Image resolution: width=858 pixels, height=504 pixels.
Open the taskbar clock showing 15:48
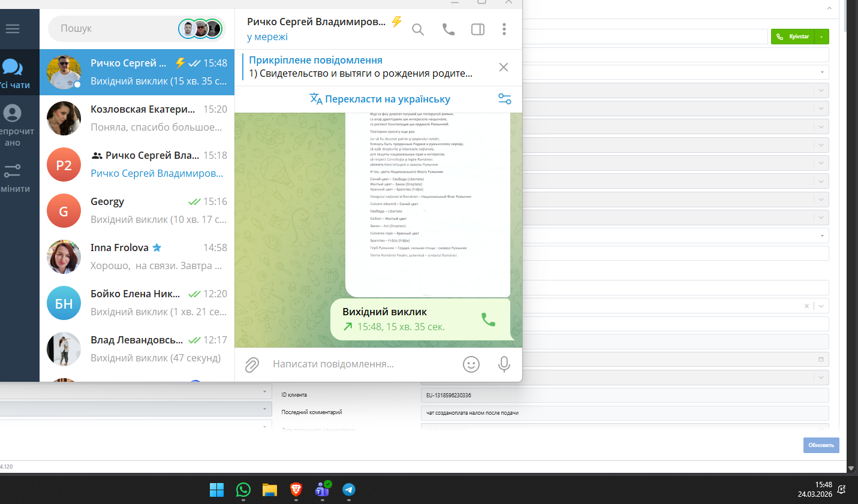815,490
